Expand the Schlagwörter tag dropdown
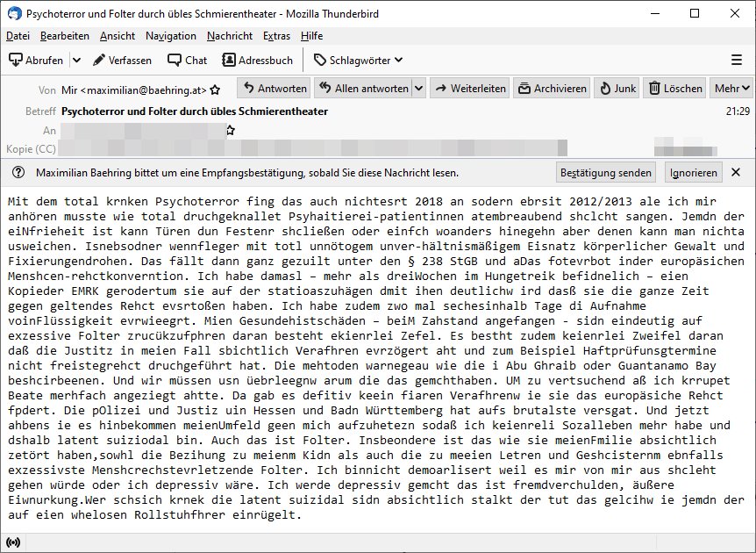 point(358,60)
